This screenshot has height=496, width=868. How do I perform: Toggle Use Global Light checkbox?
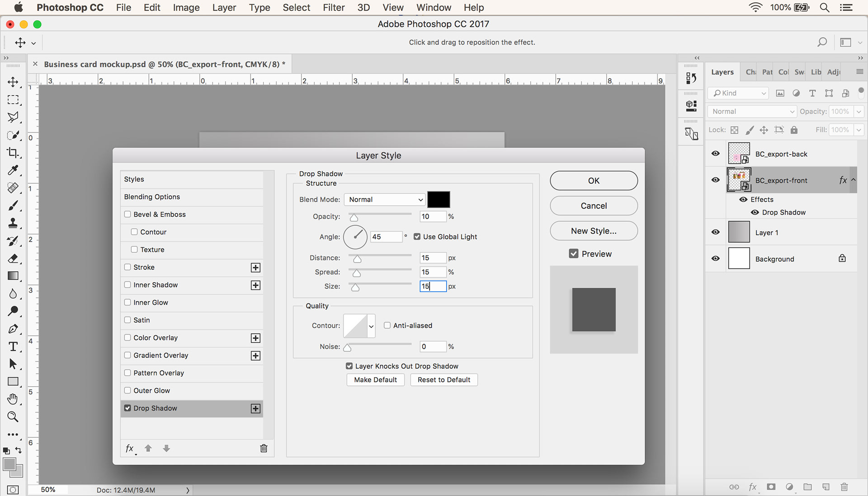point(417,237)
